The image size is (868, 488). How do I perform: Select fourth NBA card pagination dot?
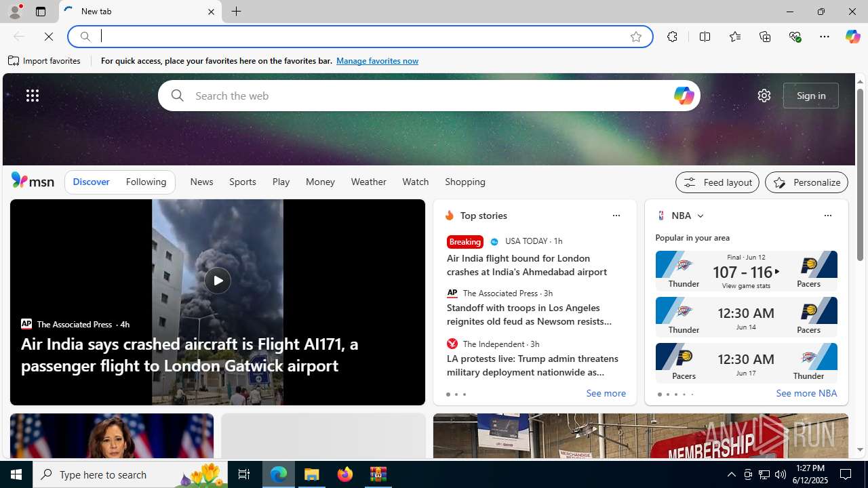[x=684, y=394]
